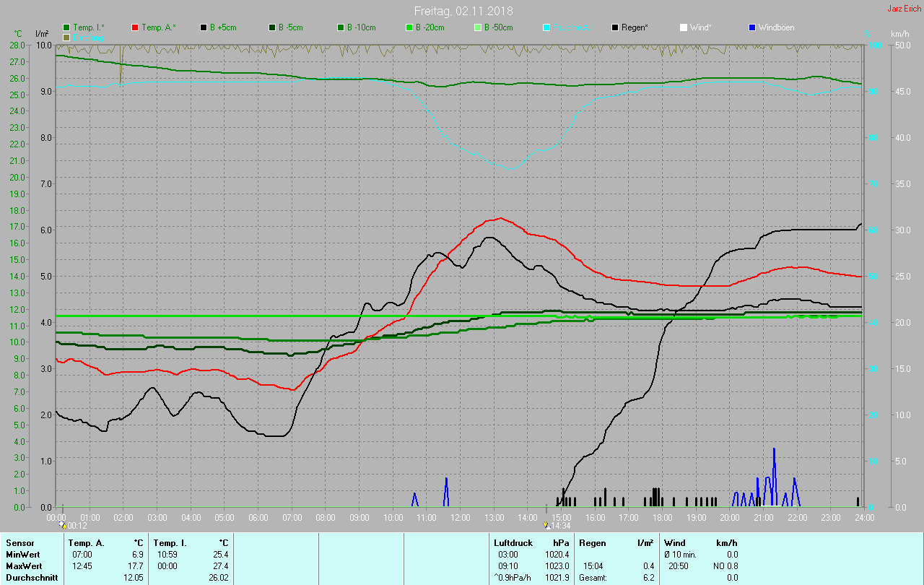Image resolution: width=924 pixels, height=585 pixels.
Task: Click the blue Windböen legend swatch
Action: tap(752, 27)
